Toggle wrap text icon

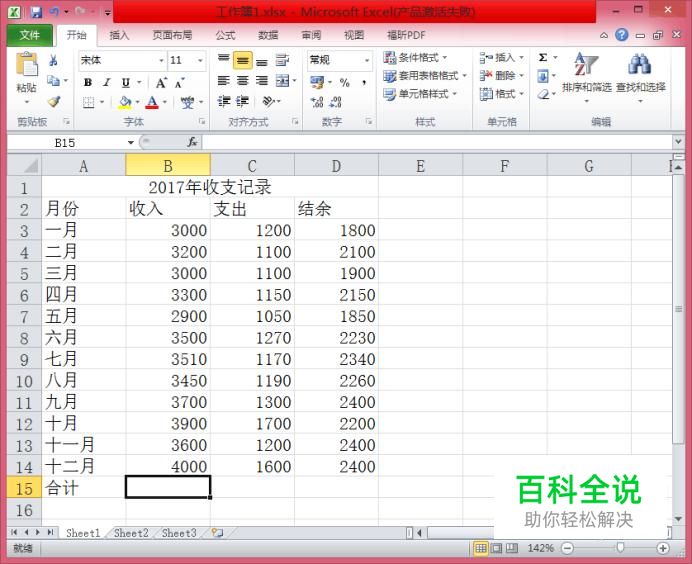pos(282,60)
